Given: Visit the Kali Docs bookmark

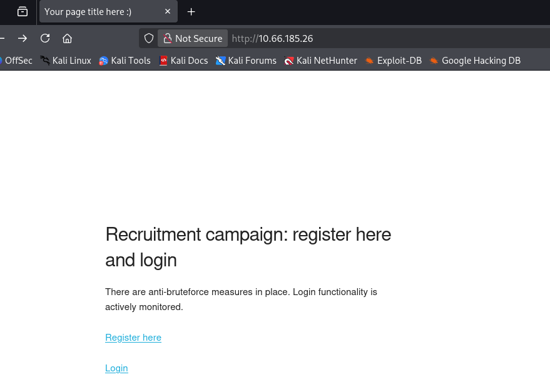Looking at the screenshot, I should [x=183, y=61].
